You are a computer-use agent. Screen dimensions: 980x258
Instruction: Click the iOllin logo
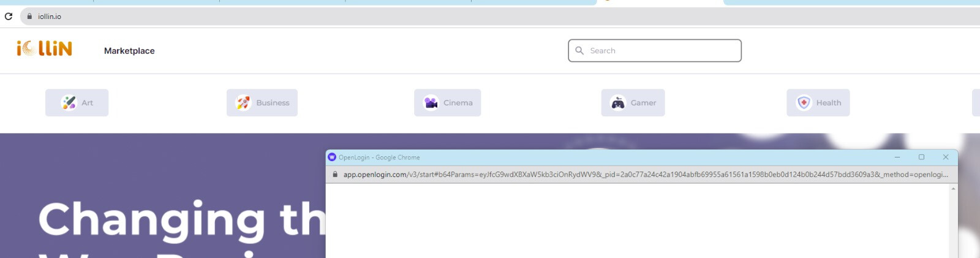(44, 48)
